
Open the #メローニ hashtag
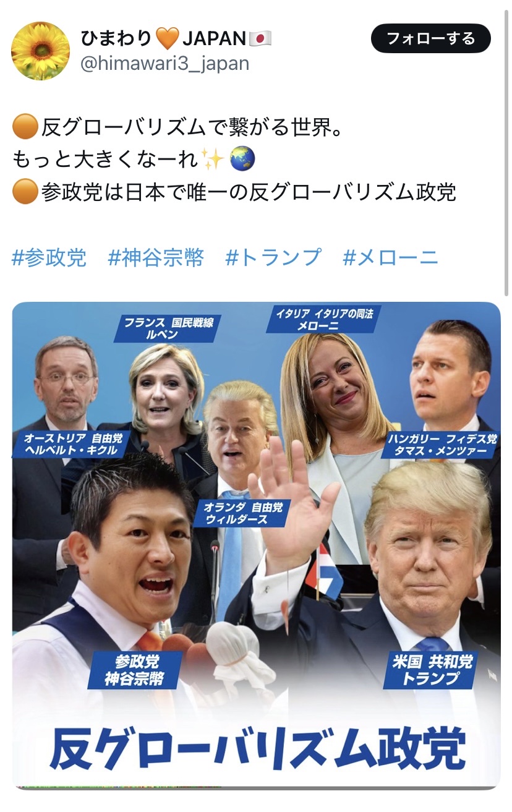pyautogui.click(x=391, y=257)
